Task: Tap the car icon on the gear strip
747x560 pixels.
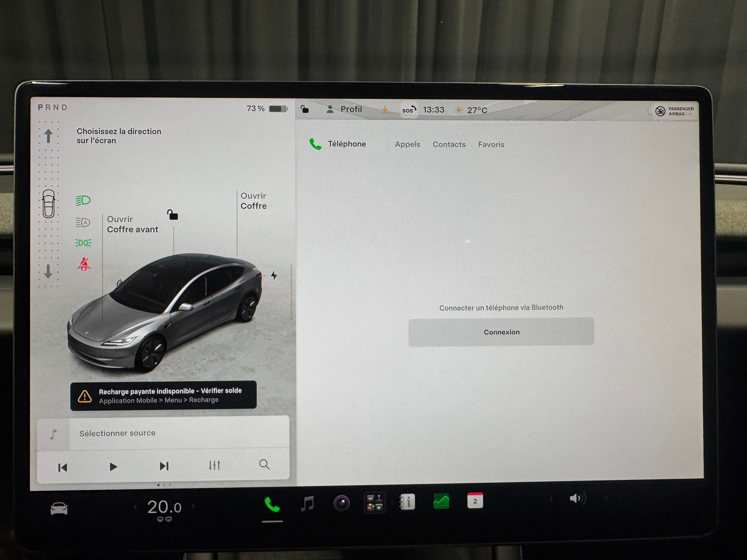Action: pyautogui.click(x=49, y=204)
